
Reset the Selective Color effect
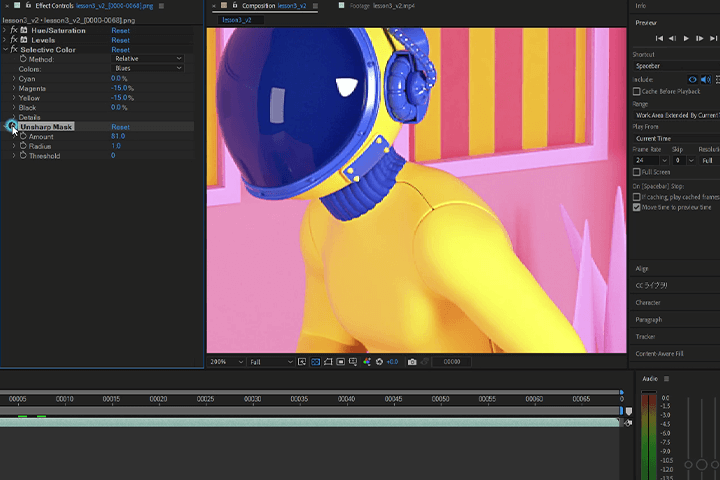pos(120,50)
